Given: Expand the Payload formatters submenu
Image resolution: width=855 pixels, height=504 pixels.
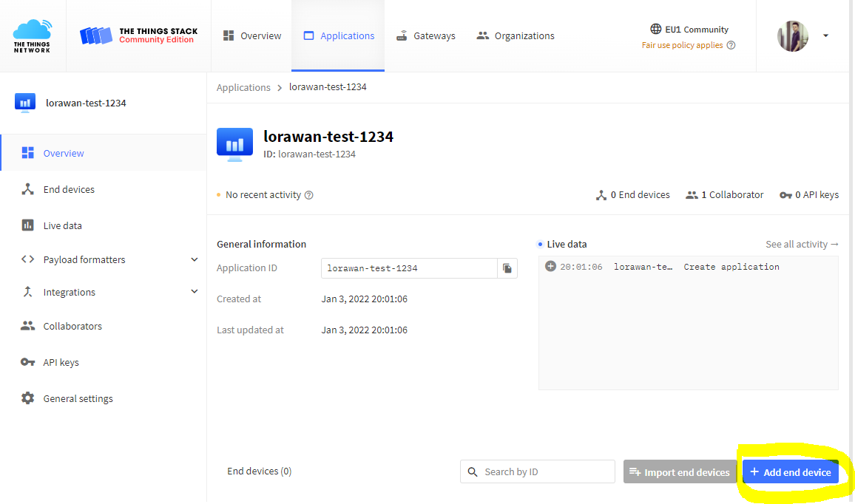Looking at the screenshot, I should pyautogui.click(x=194, y=259).
